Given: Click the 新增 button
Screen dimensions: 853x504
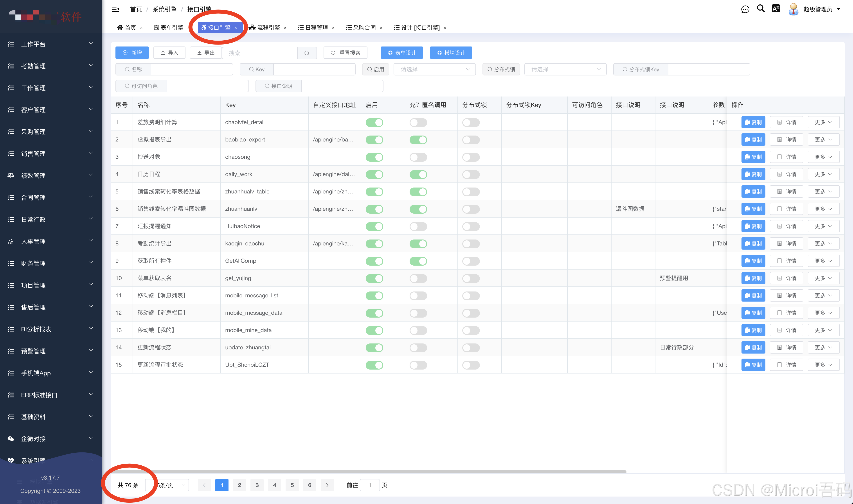Looking at the screenshot, I should [132, 53].
